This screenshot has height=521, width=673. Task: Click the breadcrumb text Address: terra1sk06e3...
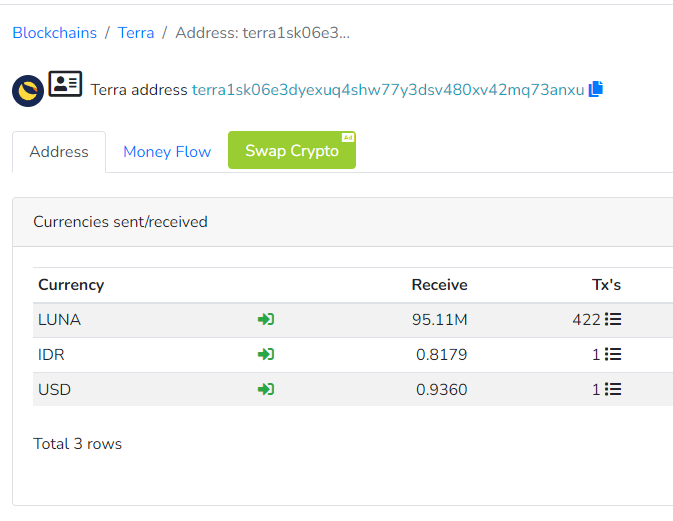point(263,33)
